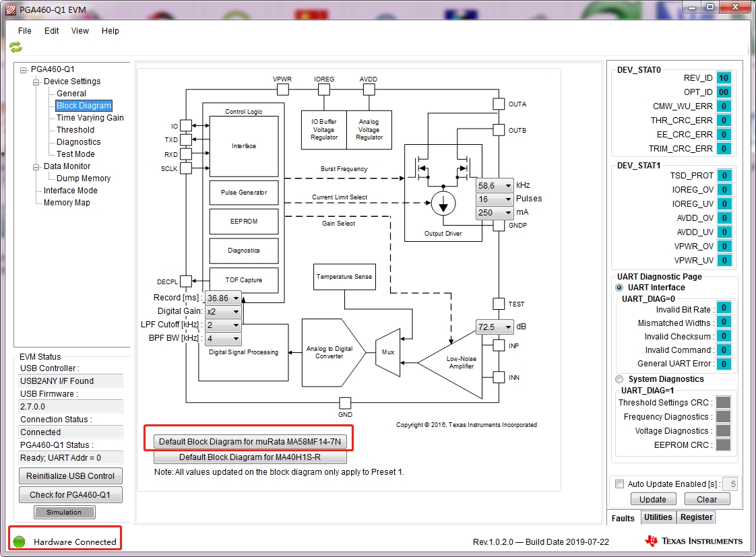Click the Texas Instruments logo

click(x=693, y=541)
